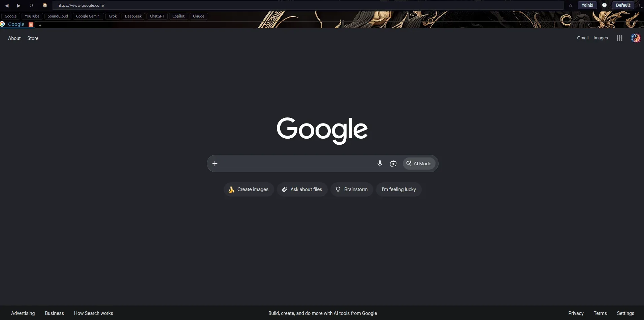This screenshot has width=644, height=320.
Task: Open the Claude bookmark
Action: pyautogui.click(x=199, y=16)
